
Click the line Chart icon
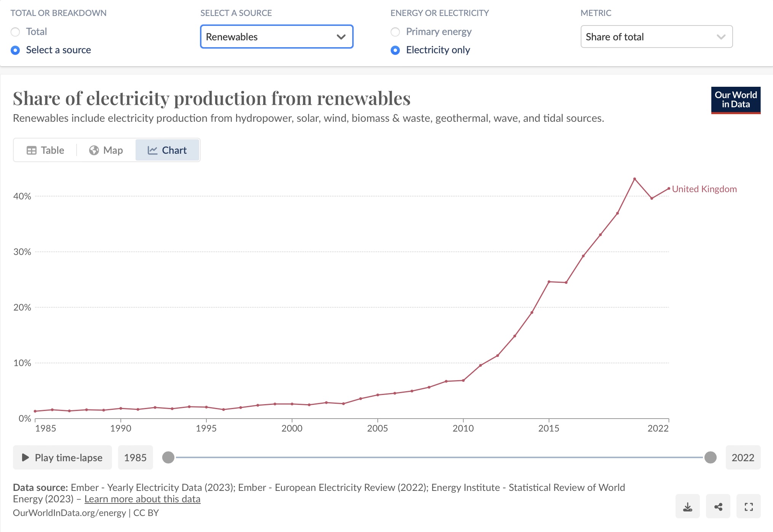coord(152,150)
